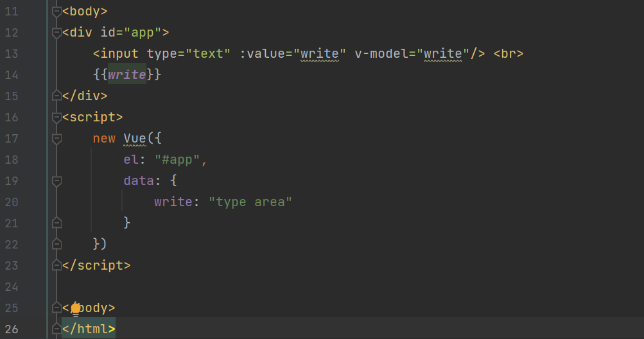Click line number 24 in gutter

(12, 287)
